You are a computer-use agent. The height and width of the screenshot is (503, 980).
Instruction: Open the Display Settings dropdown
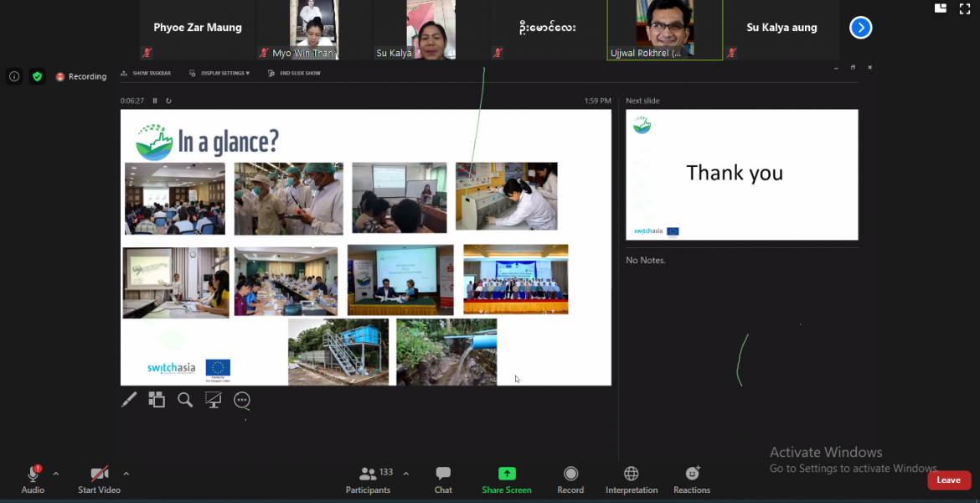tap(219, 73)
